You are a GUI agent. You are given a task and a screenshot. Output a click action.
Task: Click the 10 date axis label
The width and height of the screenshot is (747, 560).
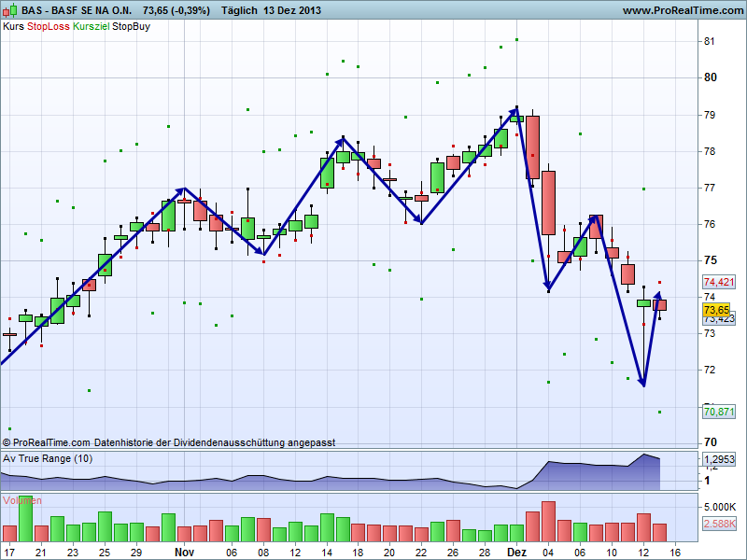[x=612, y=553]
